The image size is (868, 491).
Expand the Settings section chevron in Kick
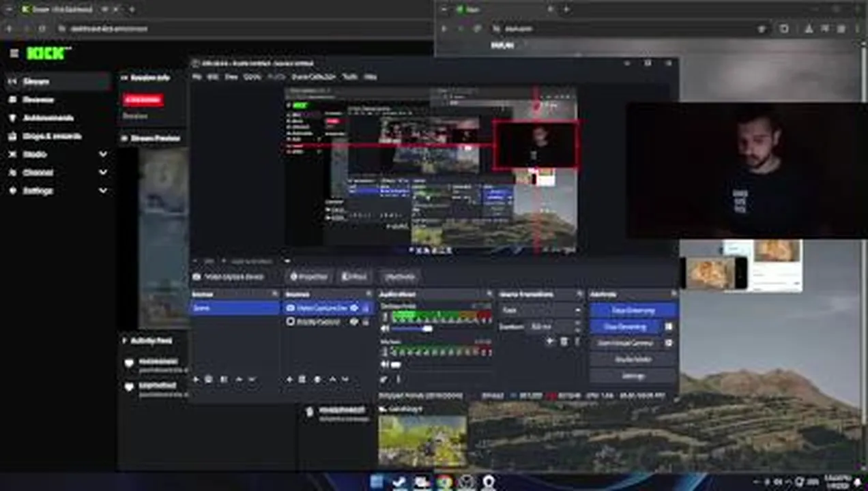pos(102,191)
